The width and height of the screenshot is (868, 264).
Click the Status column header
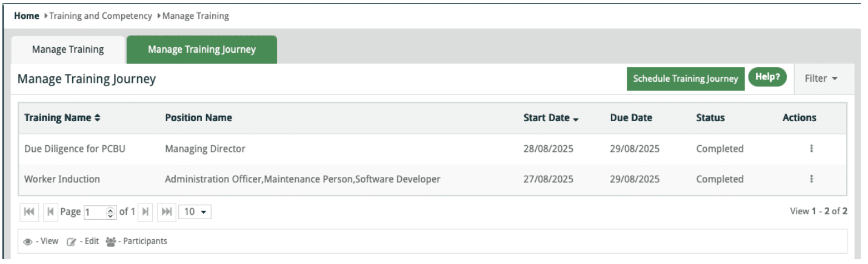point(710,118)
